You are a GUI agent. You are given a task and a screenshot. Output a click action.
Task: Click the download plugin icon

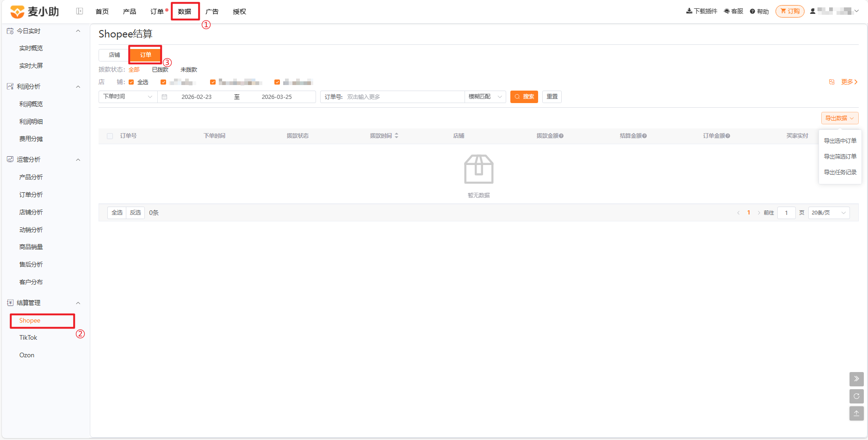[689, 11]
